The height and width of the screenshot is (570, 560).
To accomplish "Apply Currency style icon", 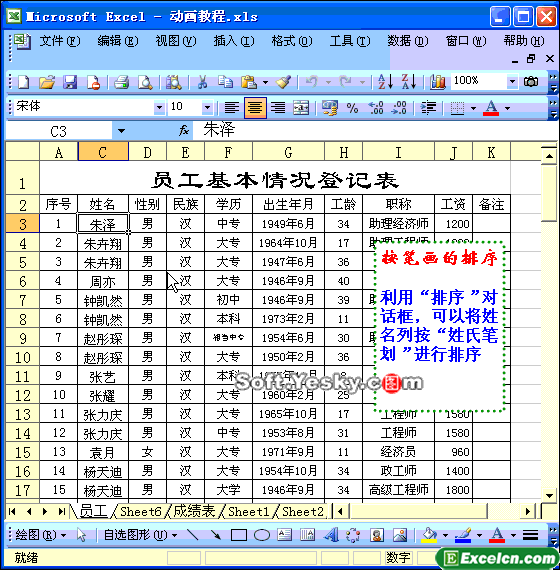I will tap(329, 108).
